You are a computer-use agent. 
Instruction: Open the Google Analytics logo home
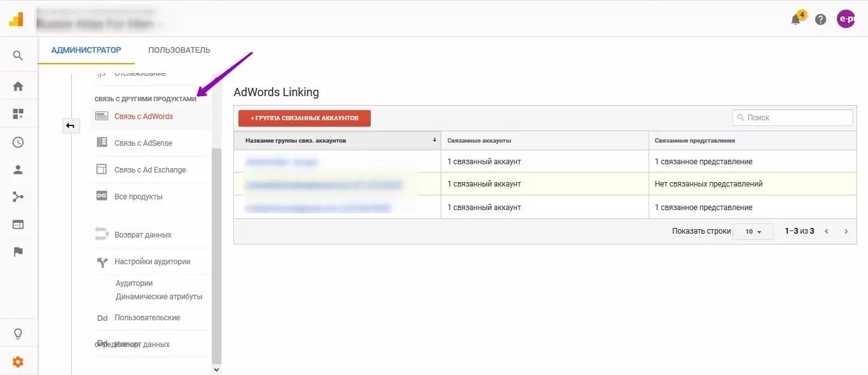[x=17, y=19]
